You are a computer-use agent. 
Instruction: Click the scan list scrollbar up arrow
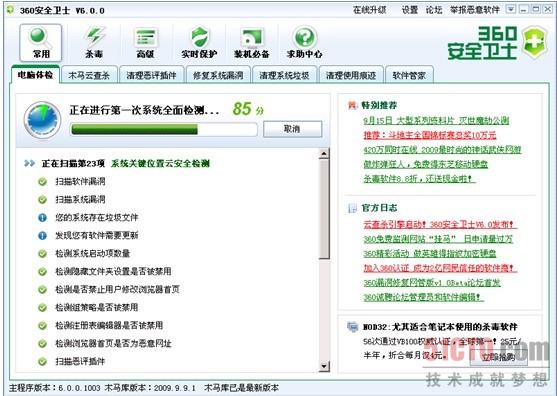324,154
